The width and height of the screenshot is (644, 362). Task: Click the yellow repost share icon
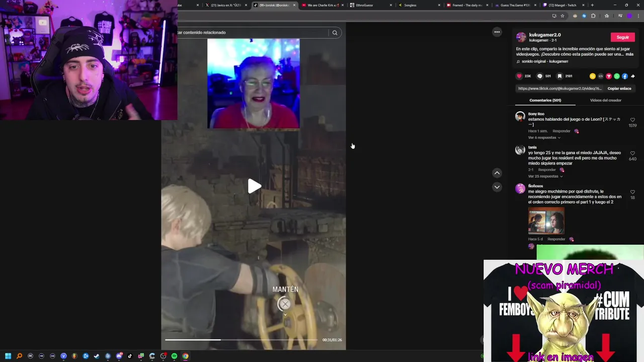click(592, 76)
